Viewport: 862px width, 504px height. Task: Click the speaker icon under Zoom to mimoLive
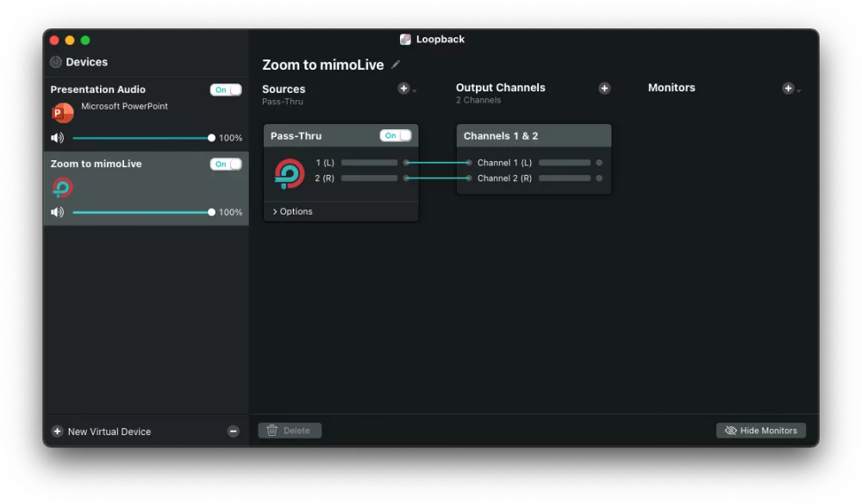(x=57, y=212)
